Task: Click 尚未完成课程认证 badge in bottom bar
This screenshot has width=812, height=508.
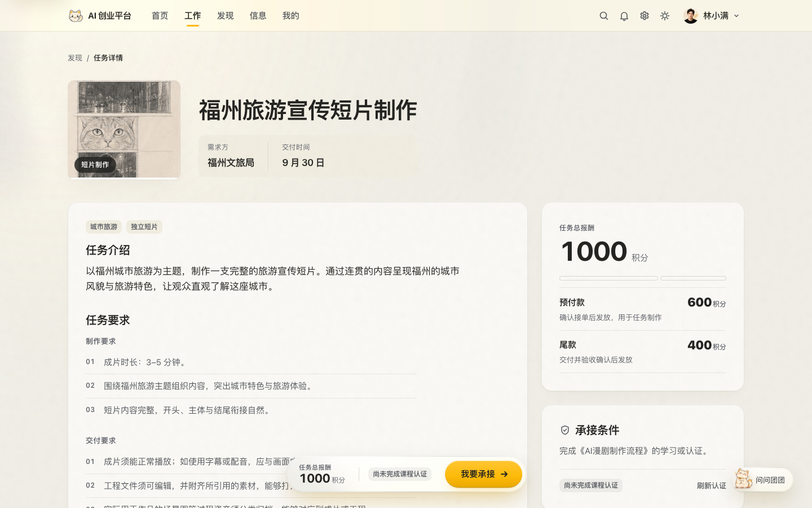Action: [400, 474]
